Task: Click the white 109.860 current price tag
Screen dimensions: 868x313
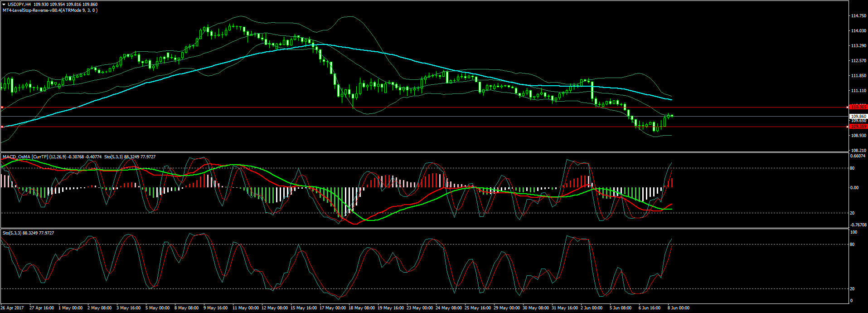Action: (x=858, y=117)
